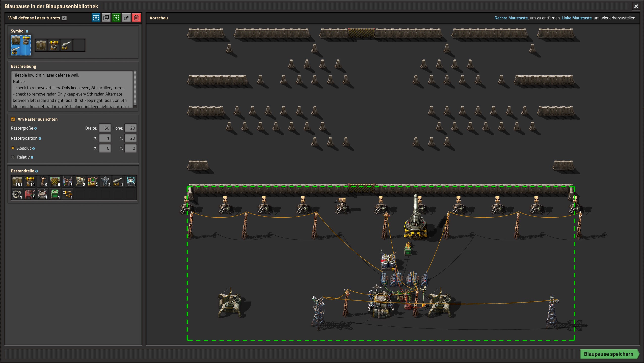
Task: Click the right radar in the preview
Action: 440,303
